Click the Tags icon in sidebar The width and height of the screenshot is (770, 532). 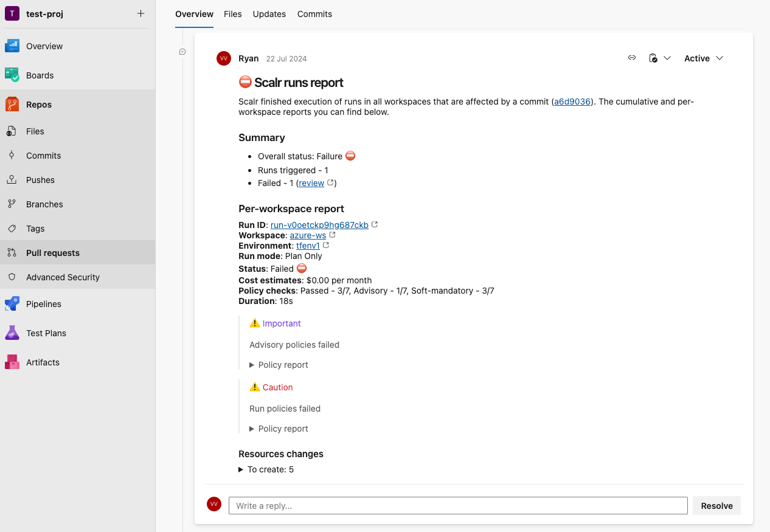[12, 229]
